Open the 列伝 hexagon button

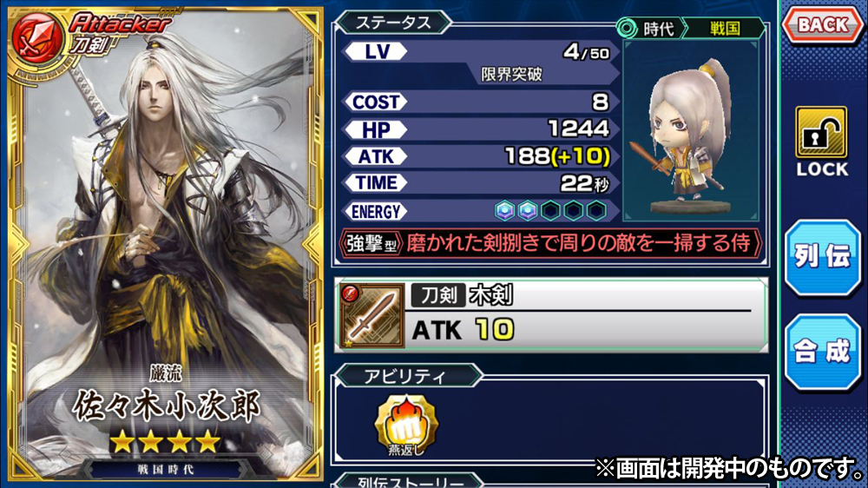click(822, 258)
